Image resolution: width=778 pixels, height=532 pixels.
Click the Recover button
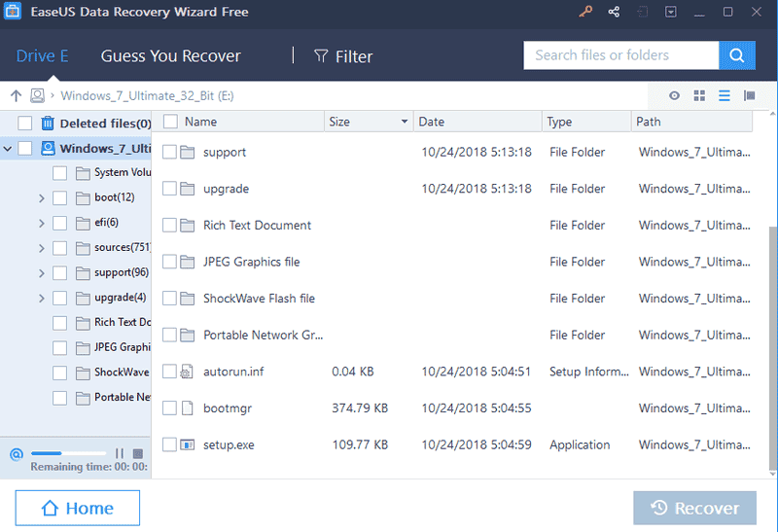coord(694,508)
